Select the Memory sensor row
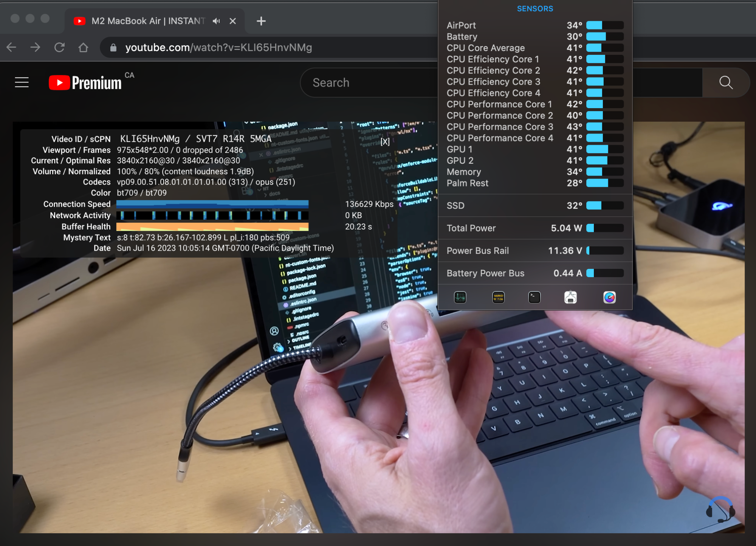Viewport: 756px width, 546px height. tap(535, 172)
